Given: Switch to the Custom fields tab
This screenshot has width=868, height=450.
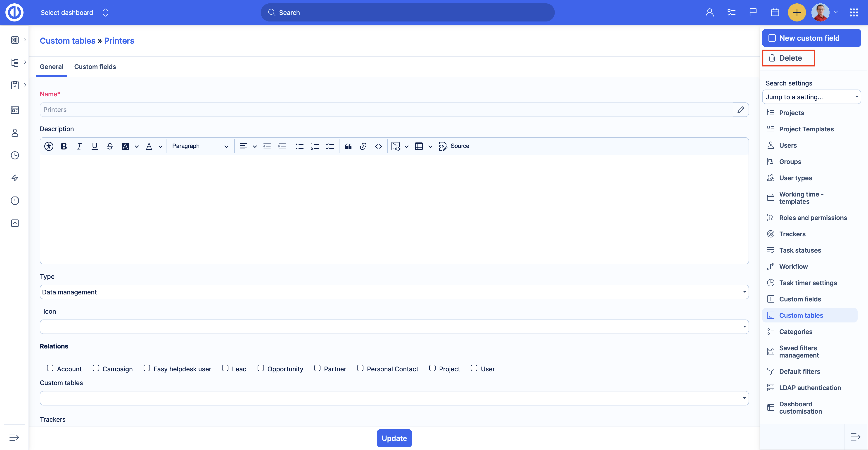Looking at the screenshot, I should pyautogui.click(x=95, y=67).
